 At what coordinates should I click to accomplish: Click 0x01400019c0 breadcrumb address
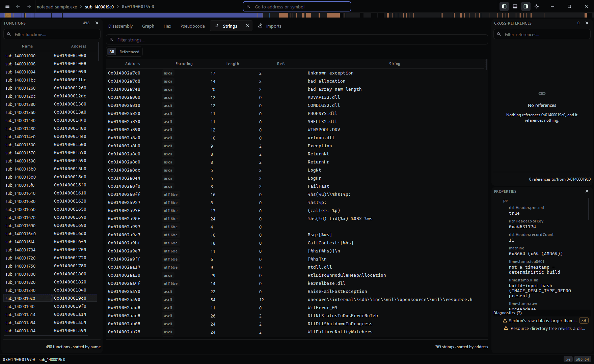click(138, 7)
